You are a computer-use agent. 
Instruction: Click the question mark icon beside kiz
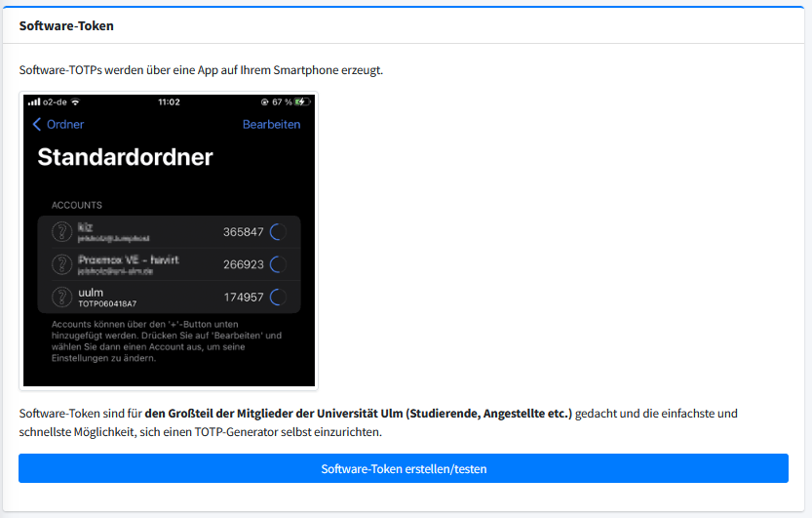62,232
